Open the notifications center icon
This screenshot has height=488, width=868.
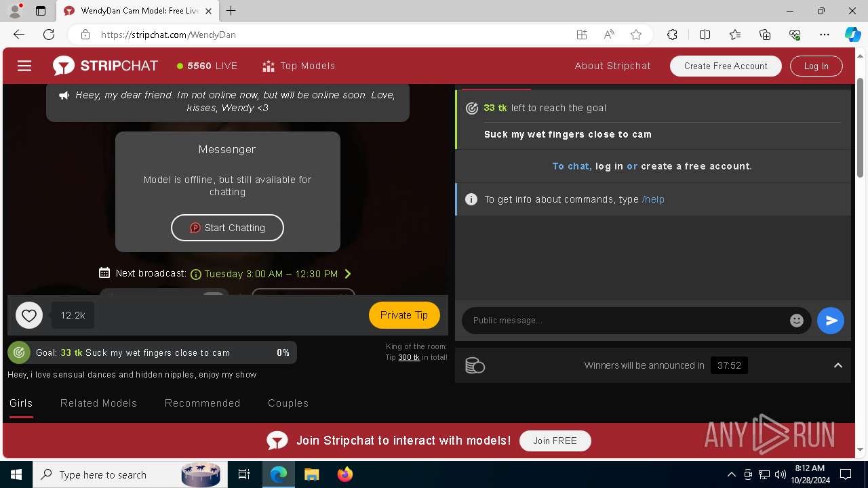pos(846,474)
